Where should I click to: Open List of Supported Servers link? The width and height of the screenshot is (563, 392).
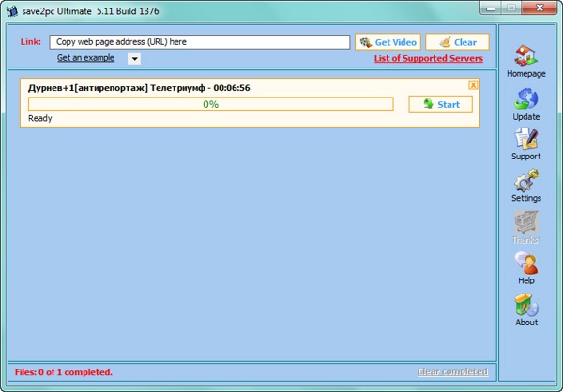point(428,58)
